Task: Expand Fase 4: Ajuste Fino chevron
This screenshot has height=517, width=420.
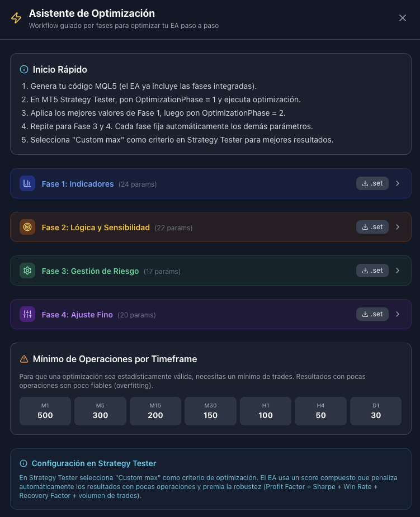Action: tap(398, 314)
